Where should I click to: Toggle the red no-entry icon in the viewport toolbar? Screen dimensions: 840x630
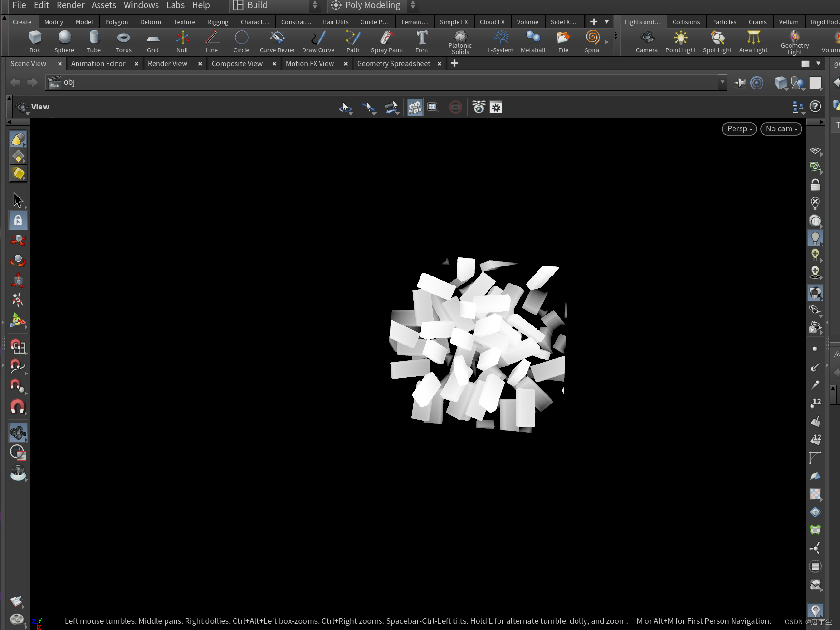click(x=456, y=108)
